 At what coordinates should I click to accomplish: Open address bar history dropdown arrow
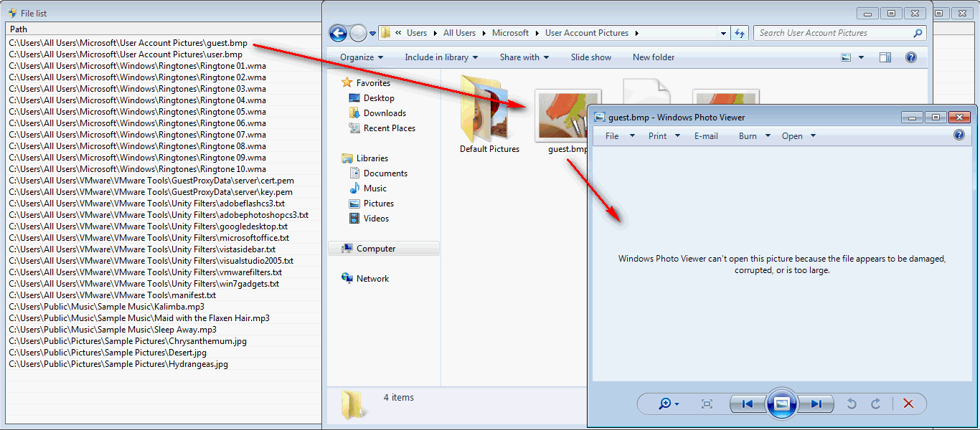(723, 33)
